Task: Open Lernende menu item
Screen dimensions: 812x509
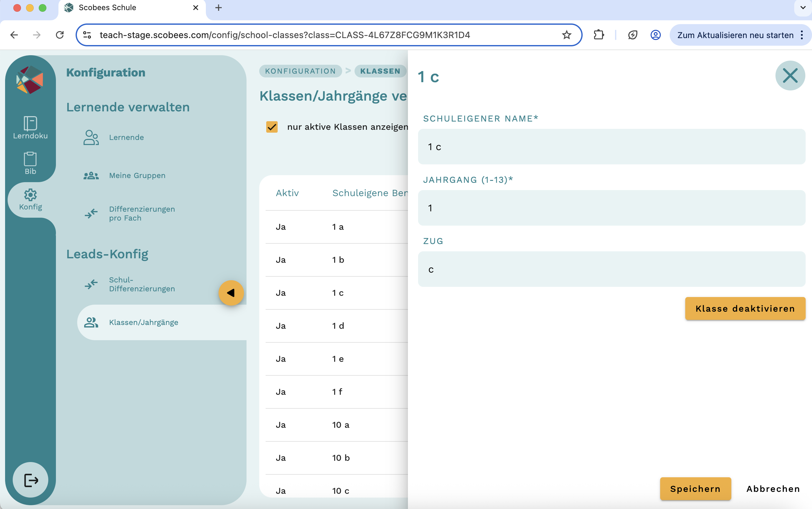Action: pos(126,137)
